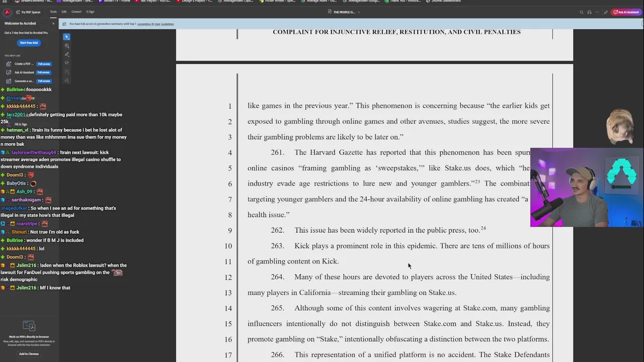The width and height of the screenshot is (644, 362).
Task: Open the Convert tab
Action: [76, 12]
